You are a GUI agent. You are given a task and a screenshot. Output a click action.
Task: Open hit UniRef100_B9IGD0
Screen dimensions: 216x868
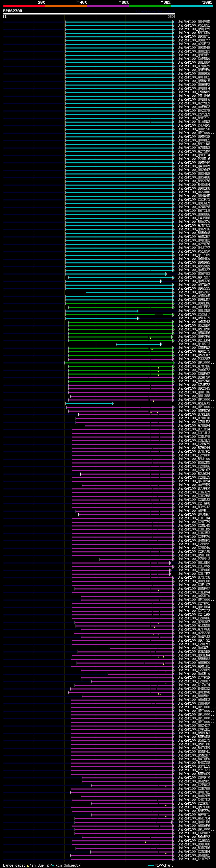pyautogui.click(x=194, y=33)
